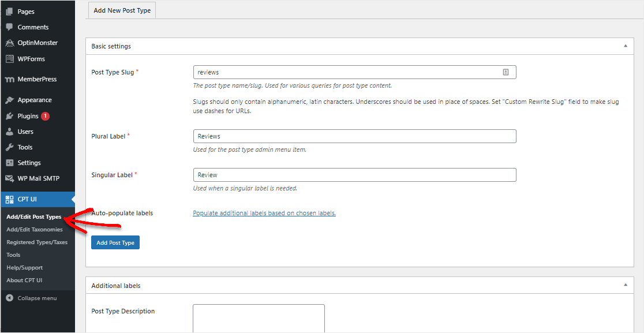Click the Plural Label text
Image resolution: width=644 pixels, height=333 pixels.
[108, 136]
